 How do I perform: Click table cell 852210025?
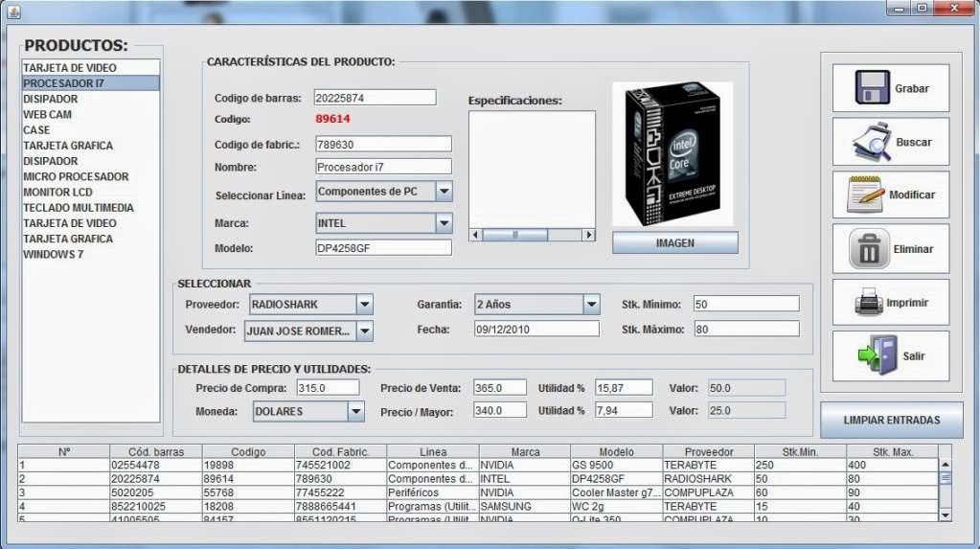click(155, 507)
